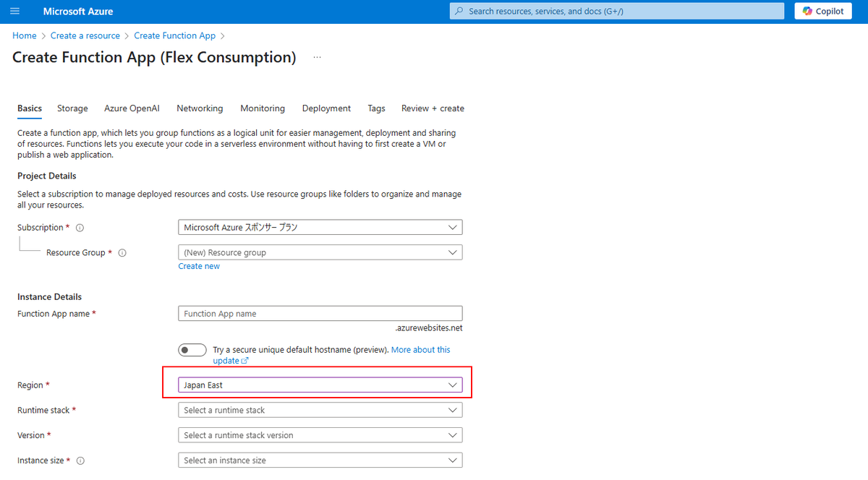Image resolution: width=868 pixels, height=480 pixels.
Task: Click the Create Function App breadcrumb
Action: pos(175,35)
